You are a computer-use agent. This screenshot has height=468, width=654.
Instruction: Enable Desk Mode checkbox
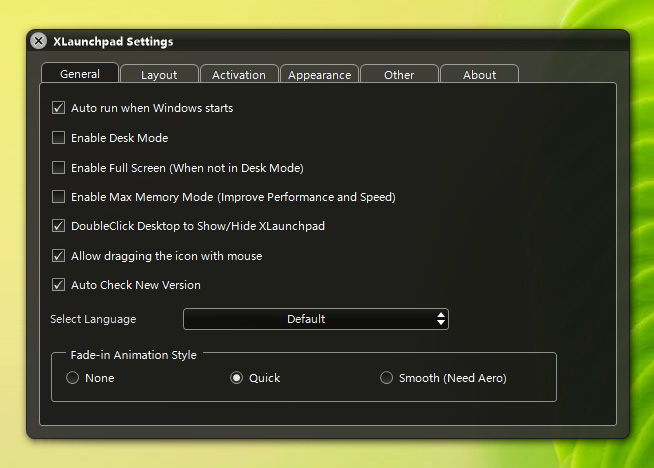tap(59, 138)
